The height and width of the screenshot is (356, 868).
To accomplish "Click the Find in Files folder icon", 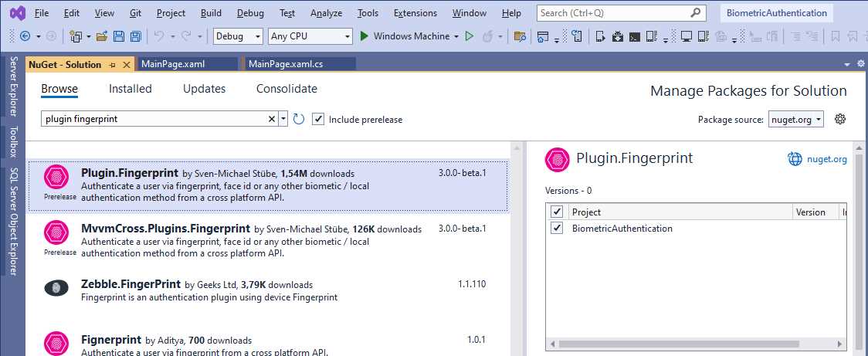I will pos(519,36).
